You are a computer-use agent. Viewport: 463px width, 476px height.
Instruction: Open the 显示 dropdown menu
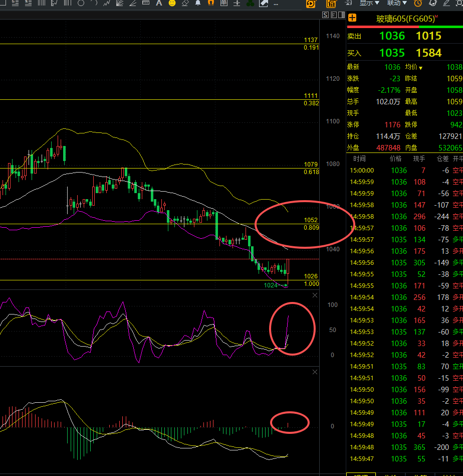tap(369, 4)
